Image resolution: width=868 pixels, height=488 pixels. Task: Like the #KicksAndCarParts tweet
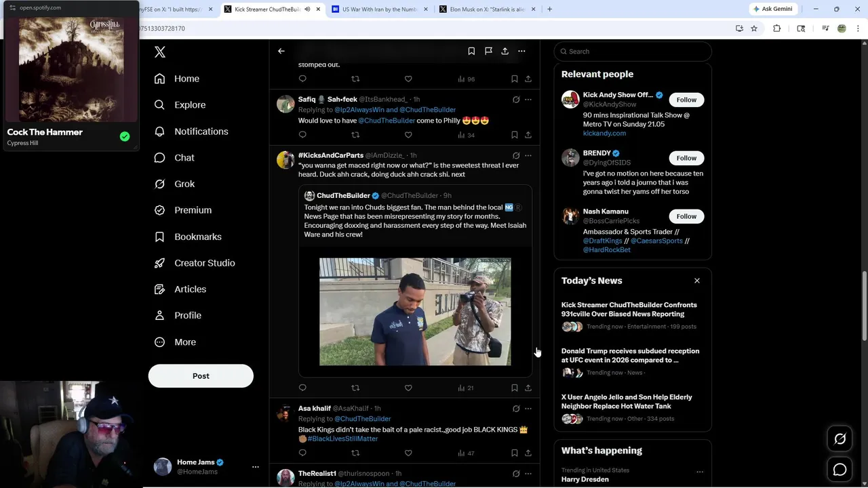[408, 388]
